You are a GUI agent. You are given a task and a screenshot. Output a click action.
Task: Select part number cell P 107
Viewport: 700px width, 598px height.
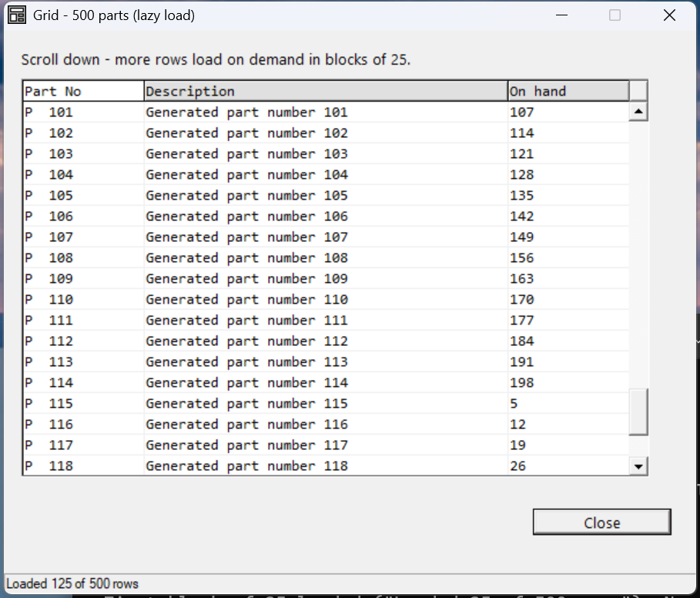pyautogui.click(x=83, y=237)
